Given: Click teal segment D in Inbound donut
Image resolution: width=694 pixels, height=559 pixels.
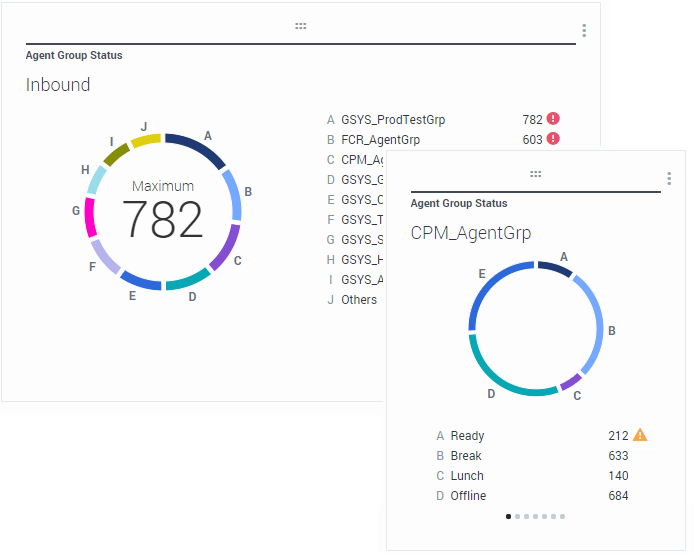Looking at the screenshot, I should point(189,280).
